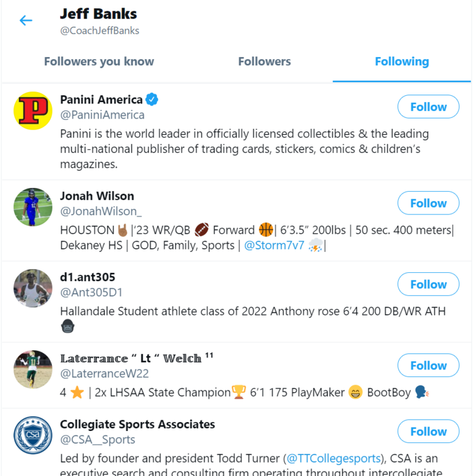Screen dimensions: 473x476
Task: Open Laterrance Welch's profile photo
Action: point(32,369)
